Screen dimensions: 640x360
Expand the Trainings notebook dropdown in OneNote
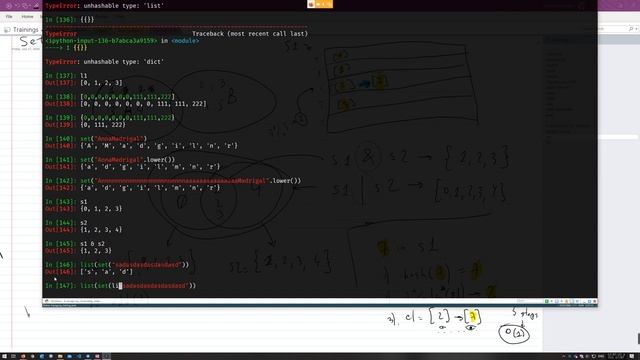pyautogui.click(x=26, y=30)
